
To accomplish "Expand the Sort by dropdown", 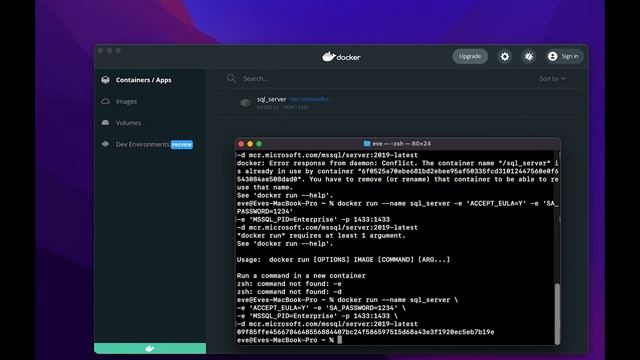I will 552,78.
